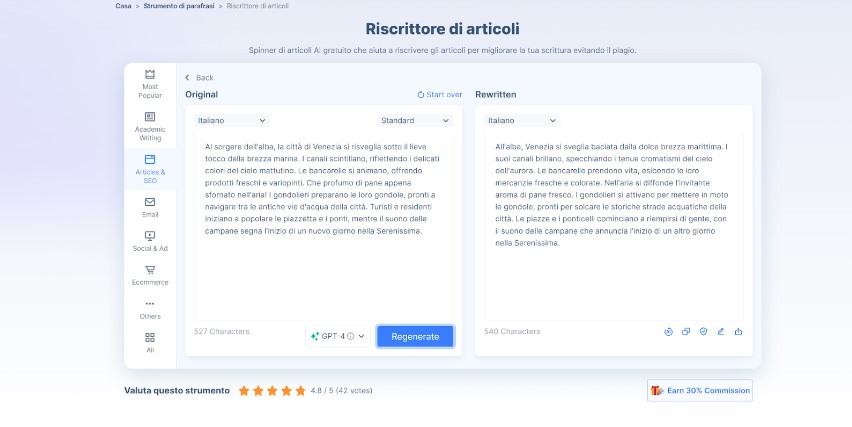Screen dimensions: 852x427
Task: Click inside the Original text input area
Action: tap(322, 270)
